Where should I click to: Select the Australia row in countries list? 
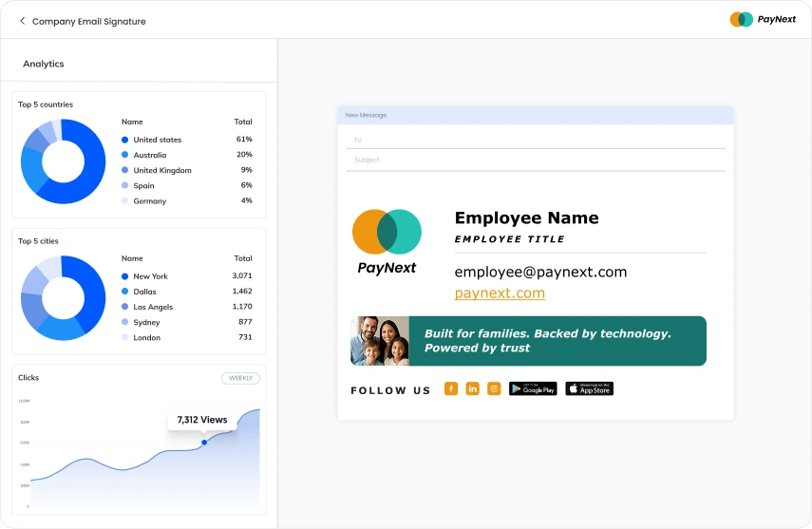[x=186, y=155]
